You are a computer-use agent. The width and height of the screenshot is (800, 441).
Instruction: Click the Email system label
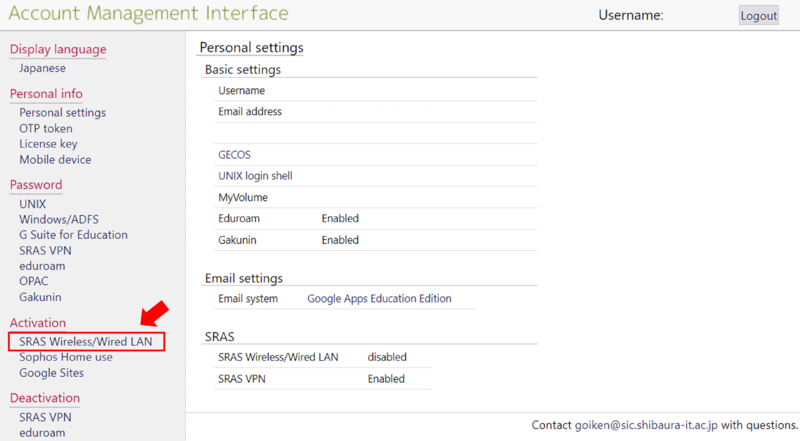coord(248,299)
